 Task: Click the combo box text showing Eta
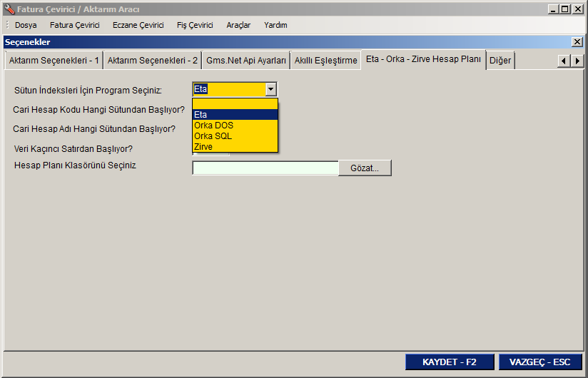point(201,89)
